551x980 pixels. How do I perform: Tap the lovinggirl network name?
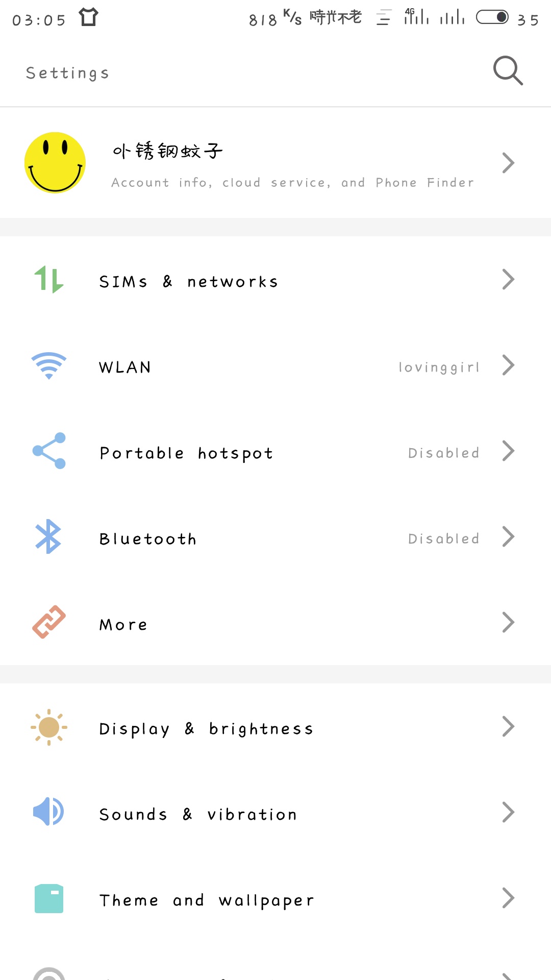[x=439, y=367]
